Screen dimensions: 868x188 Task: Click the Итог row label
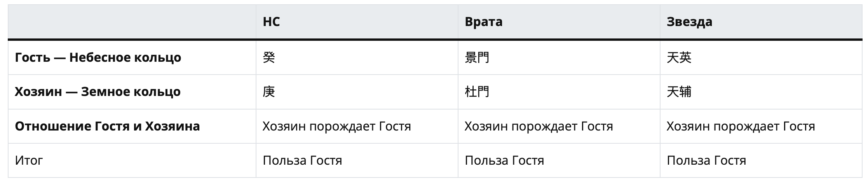[x=29, y=160]
